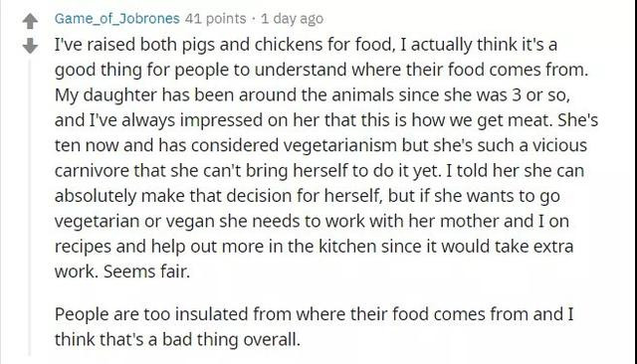This screenshot has width=637, height=364.
Task: Click the sentence "Seems fair."
Action: (x=146, y=272)
